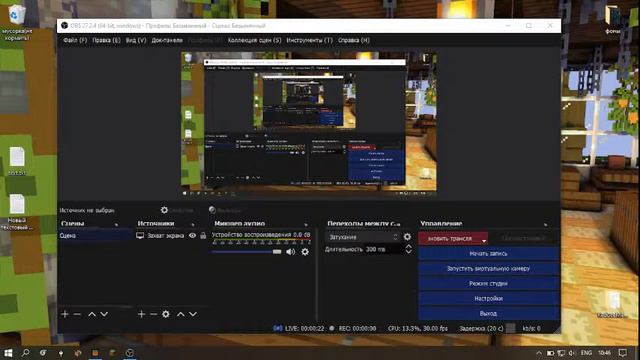
Task: Select the text file desktop icon below Recycle Bin
Action: [x=17, y=161]
